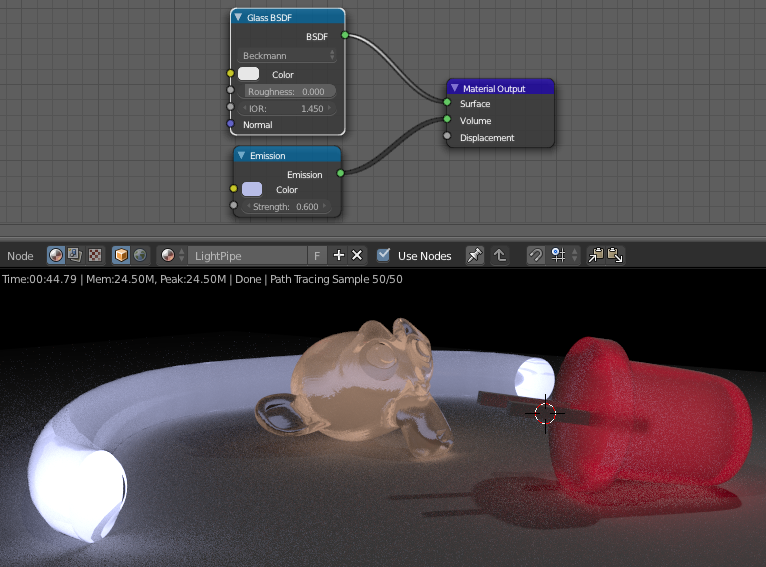Select the Material Output node header
Image resolution: width=766 pixels, height=567 pixels.
[500, 87]
